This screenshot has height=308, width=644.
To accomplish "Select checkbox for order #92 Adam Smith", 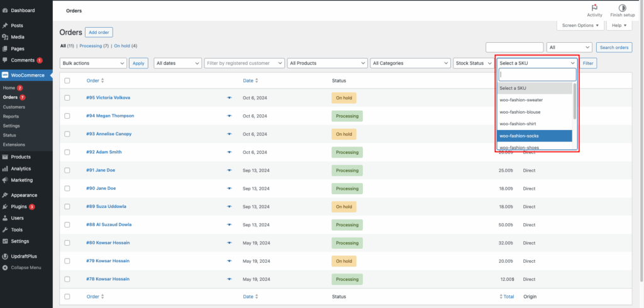I will [x=67, y=152].
